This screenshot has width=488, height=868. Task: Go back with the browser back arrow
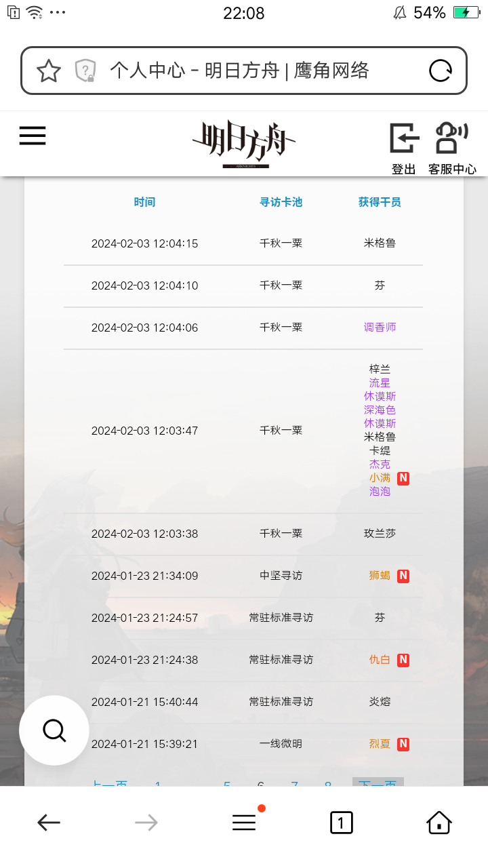[x=49, y=823]
